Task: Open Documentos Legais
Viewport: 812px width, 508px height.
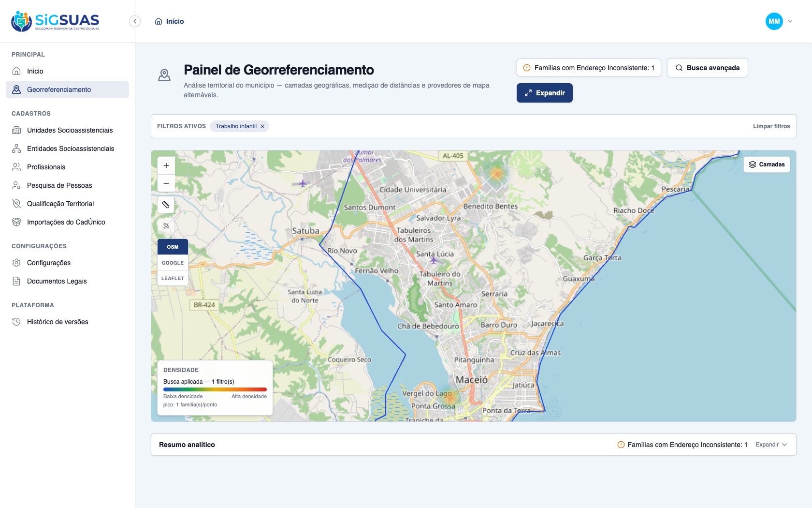Action: coord(67,281)
